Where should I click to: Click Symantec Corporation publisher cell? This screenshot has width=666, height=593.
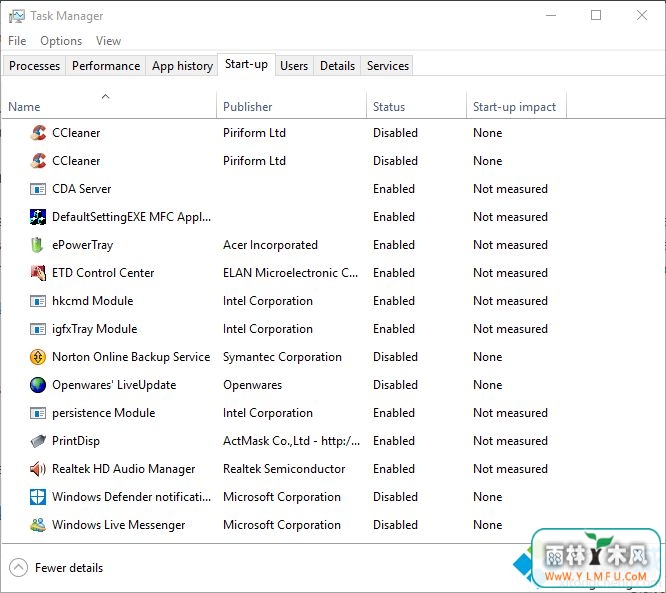(x=282, y=357)
